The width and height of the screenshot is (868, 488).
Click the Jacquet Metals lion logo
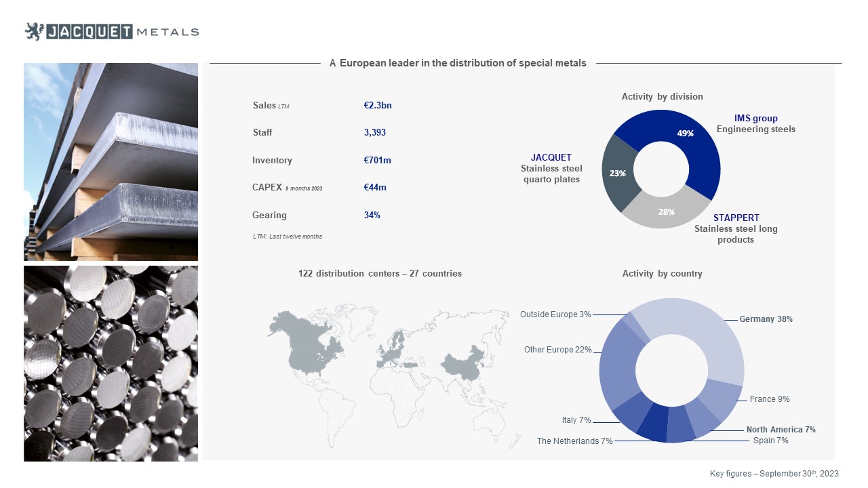pos(34,31)
